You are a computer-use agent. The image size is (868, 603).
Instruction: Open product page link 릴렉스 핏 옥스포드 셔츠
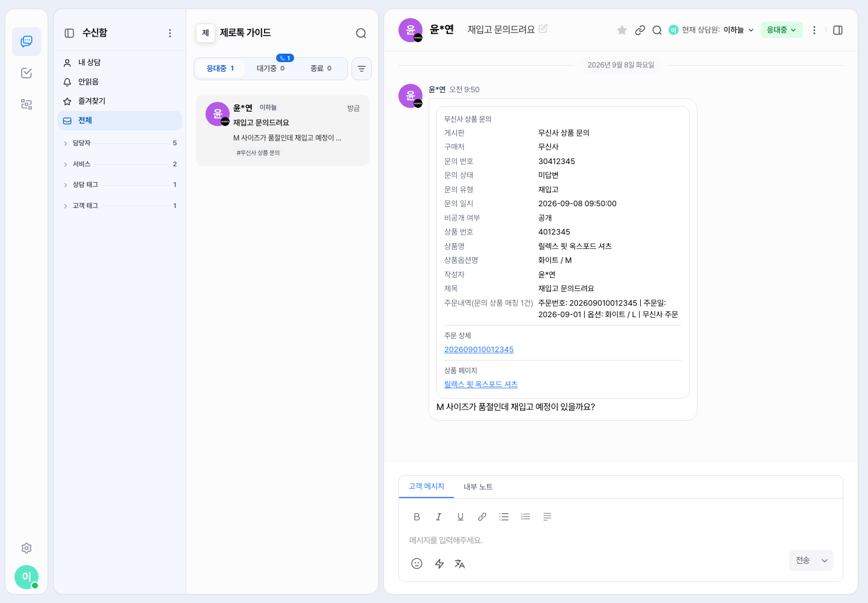tap(481, 385)
